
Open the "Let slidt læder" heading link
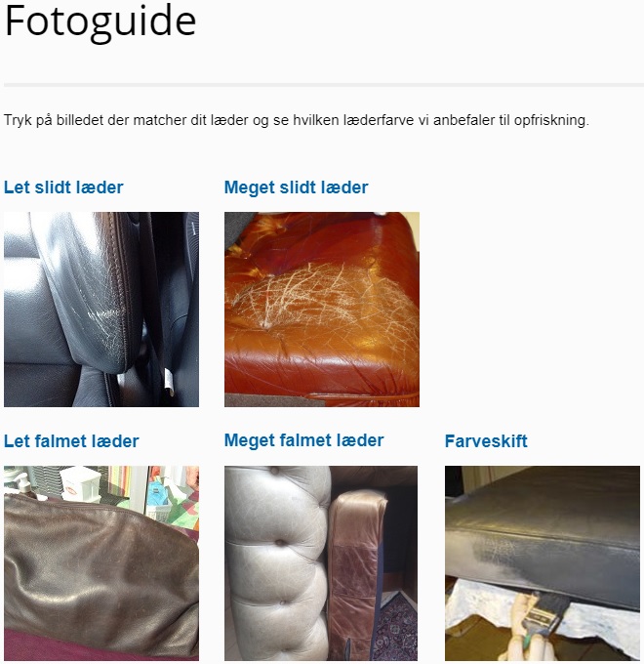click(x=63, y=187)
